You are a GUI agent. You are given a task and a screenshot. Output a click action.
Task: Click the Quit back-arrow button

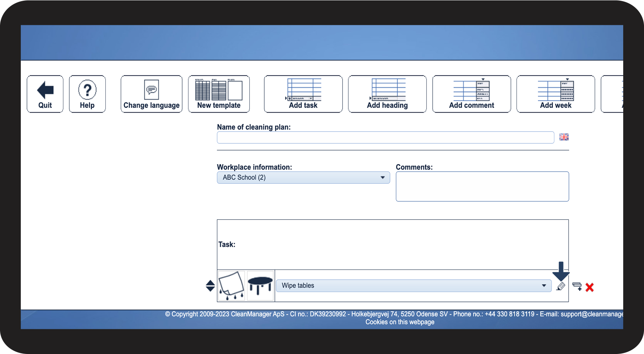[45, 94]
